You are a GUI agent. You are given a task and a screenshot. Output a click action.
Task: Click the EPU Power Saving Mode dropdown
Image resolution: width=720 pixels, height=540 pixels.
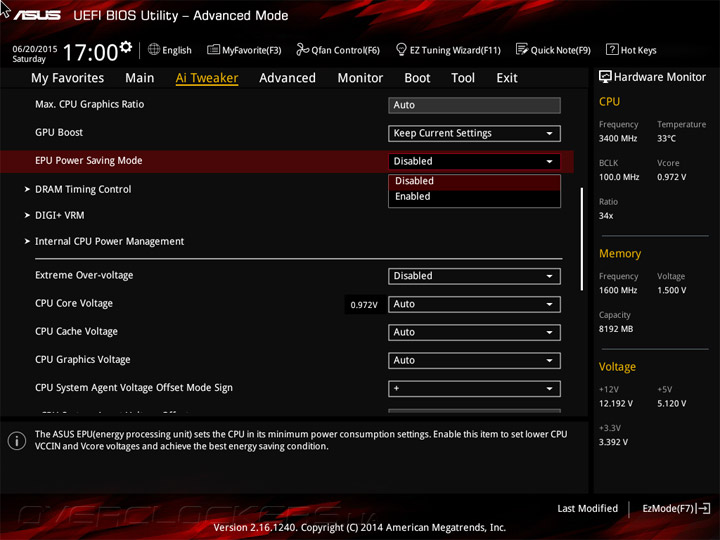click(474, 161)
